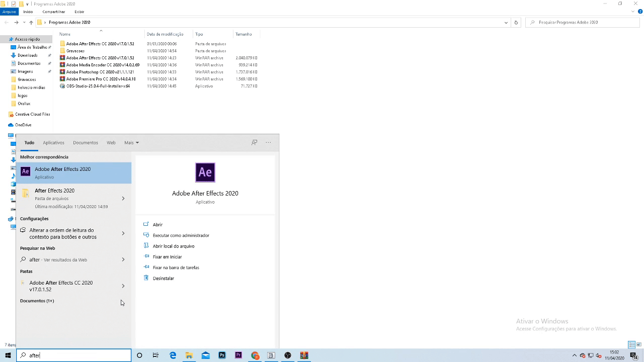Toggle the muted volume tray icon
644x362 pixels.
(599, 355)
